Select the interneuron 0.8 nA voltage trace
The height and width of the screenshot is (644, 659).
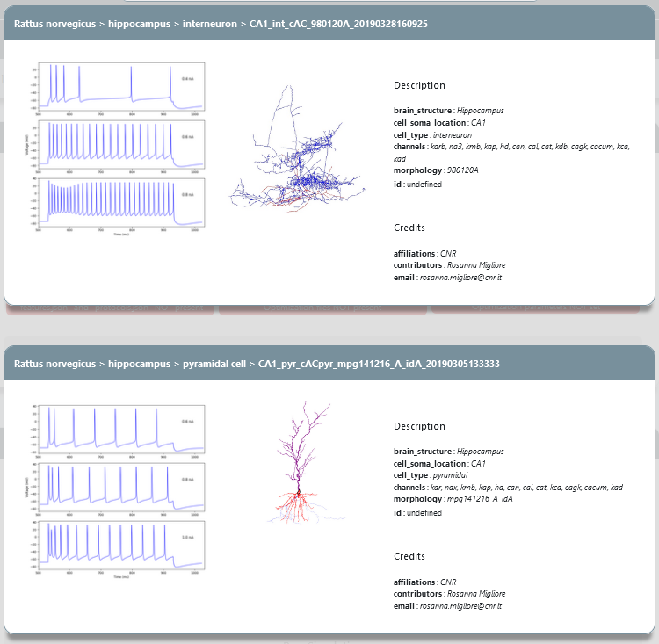121,203
